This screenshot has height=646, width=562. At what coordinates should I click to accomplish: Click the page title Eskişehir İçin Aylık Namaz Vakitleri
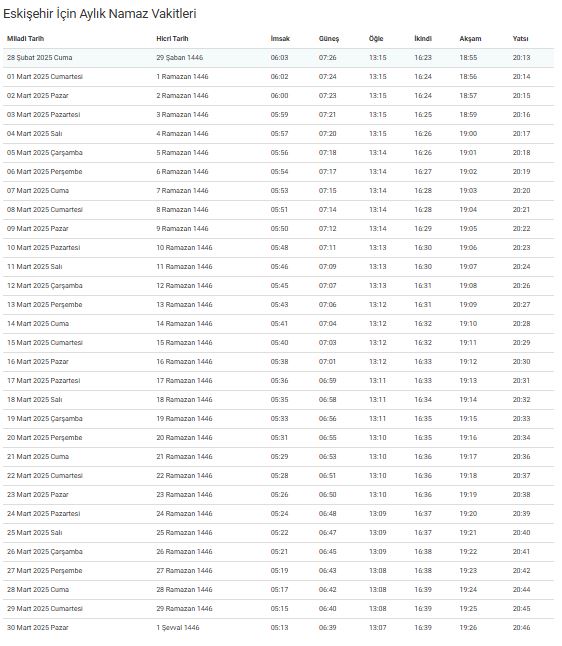click(x=100, y=14)
